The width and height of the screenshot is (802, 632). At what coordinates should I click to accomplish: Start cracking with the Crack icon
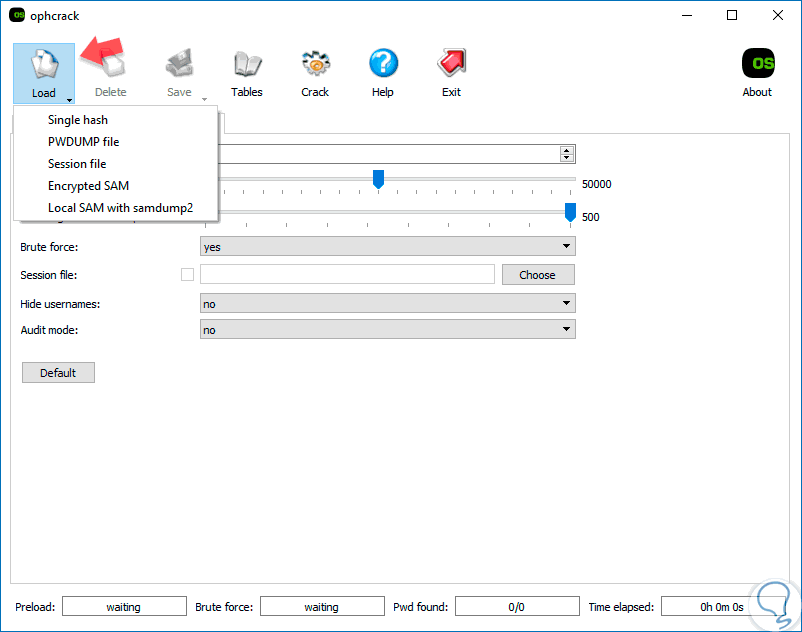click(315, 64)
